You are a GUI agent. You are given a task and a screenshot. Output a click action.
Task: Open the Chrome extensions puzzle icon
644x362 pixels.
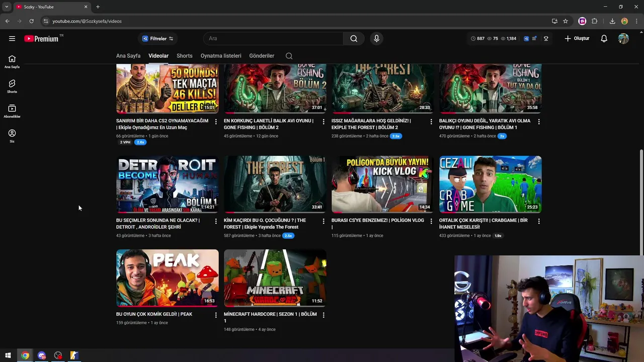pos(595,21)
